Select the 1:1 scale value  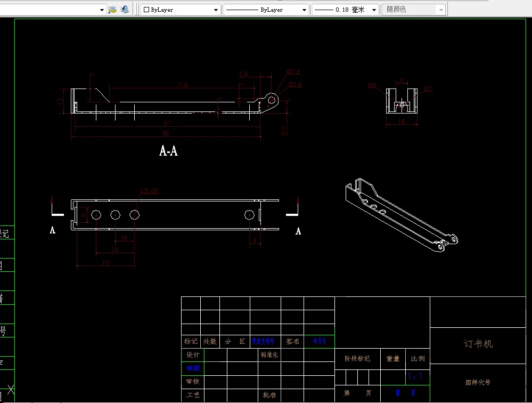click(x=415, y=376)
